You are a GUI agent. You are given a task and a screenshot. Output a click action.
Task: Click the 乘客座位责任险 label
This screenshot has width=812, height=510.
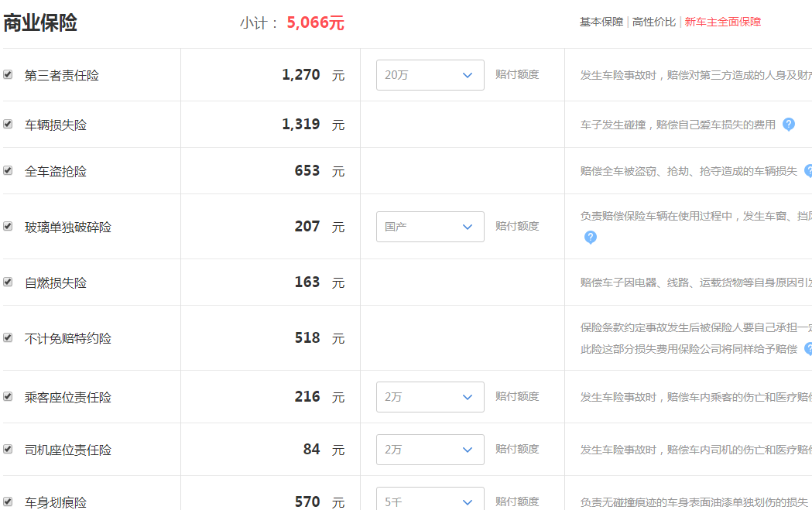coord(68,398)
